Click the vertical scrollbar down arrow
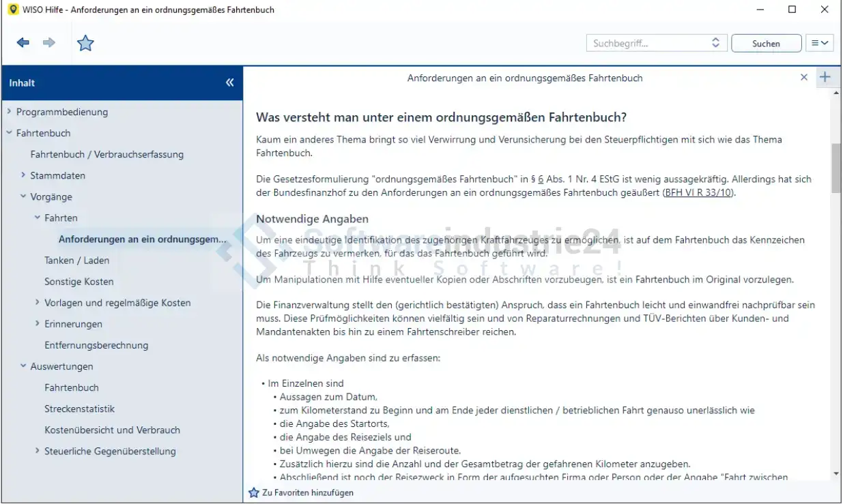 (836, 474)
